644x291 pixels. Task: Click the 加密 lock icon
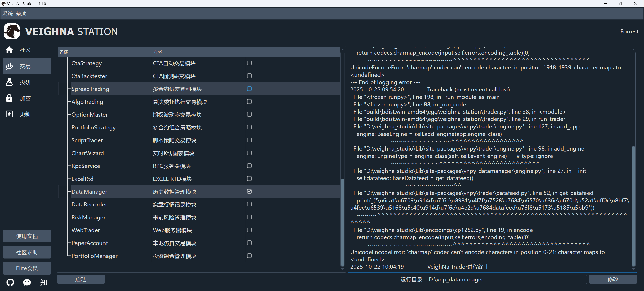[x=9, y=98]
